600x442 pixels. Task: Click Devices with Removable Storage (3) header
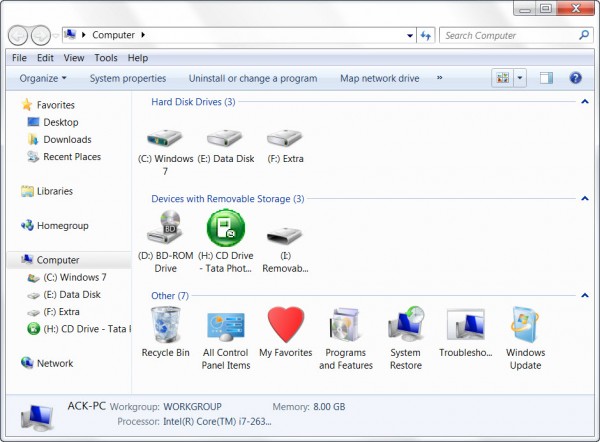click(x=228, y=199)
